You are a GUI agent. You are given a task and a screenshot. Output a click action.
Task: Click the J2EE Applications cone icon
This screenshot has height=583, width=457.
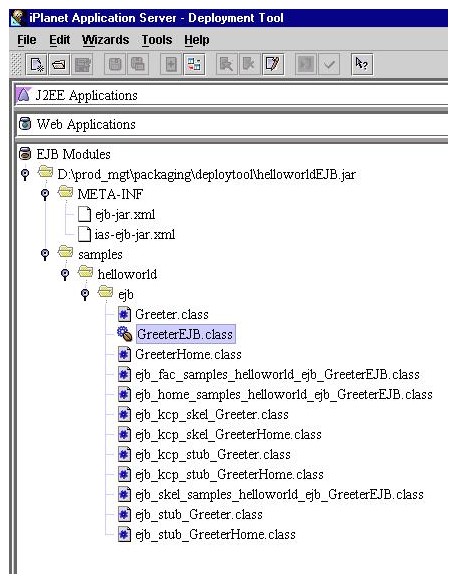[23, 95]
